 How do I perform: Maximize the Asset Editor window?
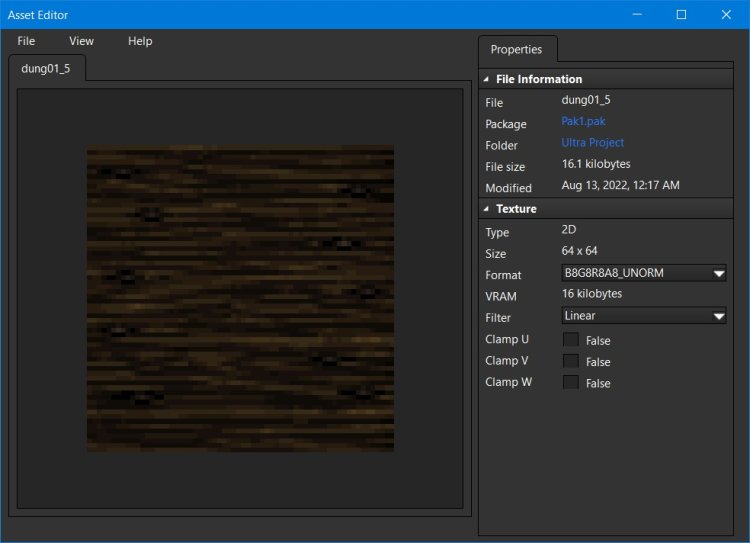[681, 14]
